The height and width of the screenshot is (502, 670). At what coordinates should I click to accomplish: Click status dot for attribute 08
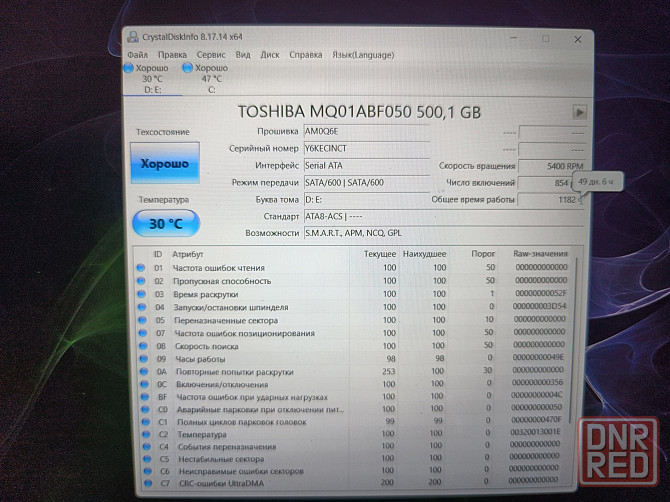point(144,346)
